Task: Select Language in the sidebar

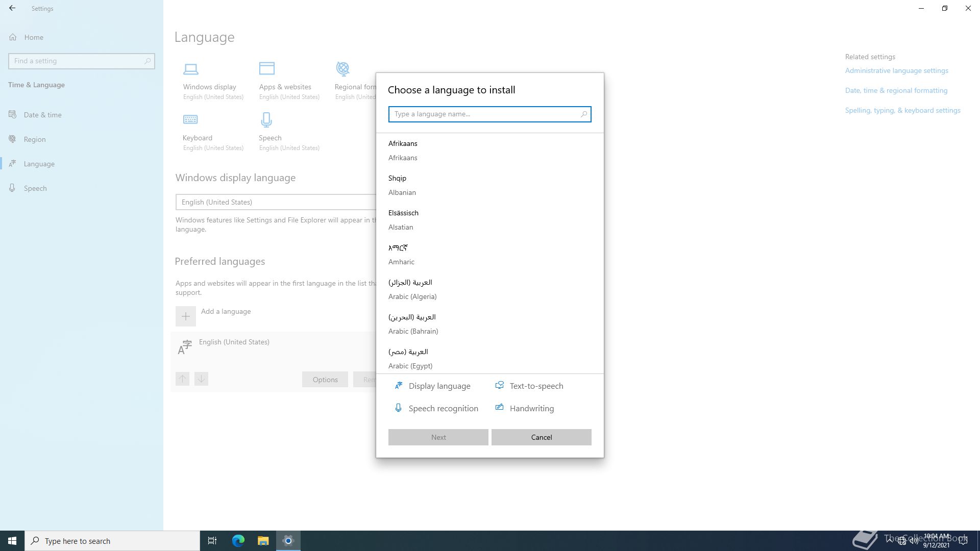Action: click(82, 164)
